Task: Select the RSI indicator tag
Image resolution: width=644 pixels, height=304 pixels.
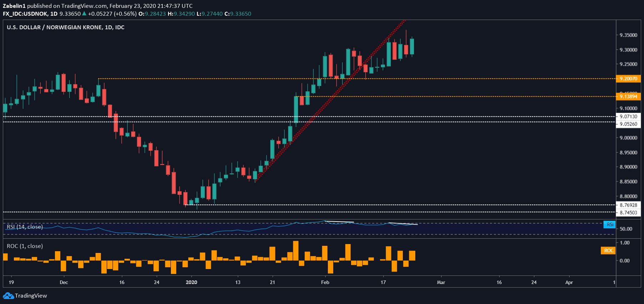Action: tap(609, 224)
